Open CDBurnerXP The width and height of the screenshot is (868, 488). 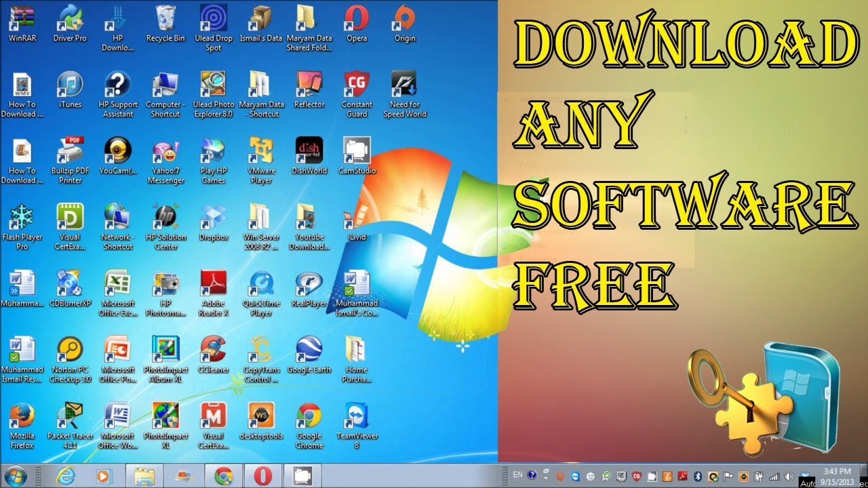[70, 289]
